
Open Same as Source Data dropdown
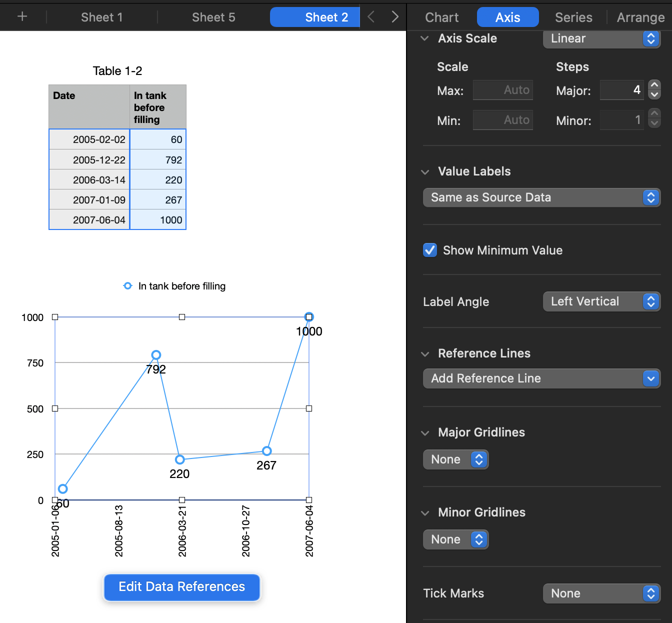coord(542,197)
